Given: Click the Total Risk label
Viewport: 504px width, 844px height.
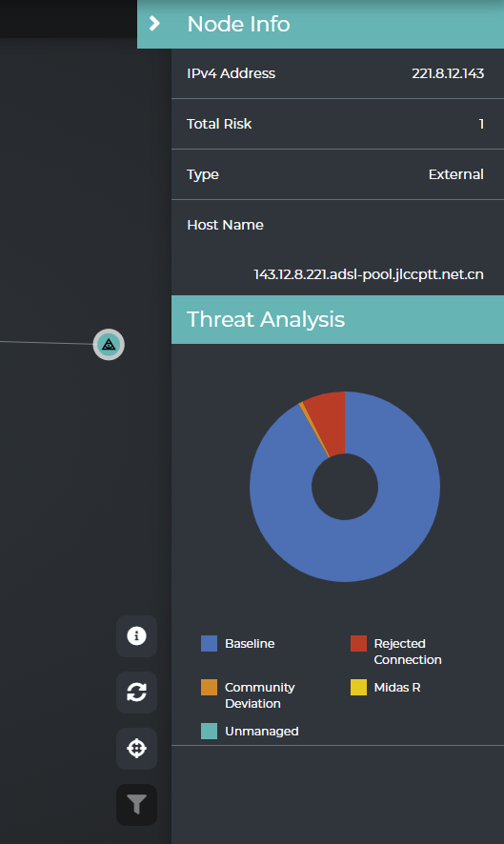Looking at the screenshot, I should (219, 124).
